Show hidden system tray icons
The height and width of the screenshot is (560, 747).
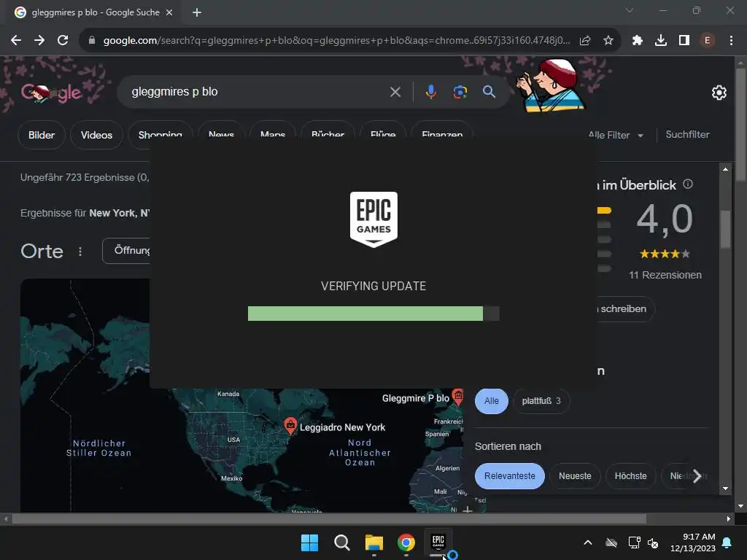588,542
